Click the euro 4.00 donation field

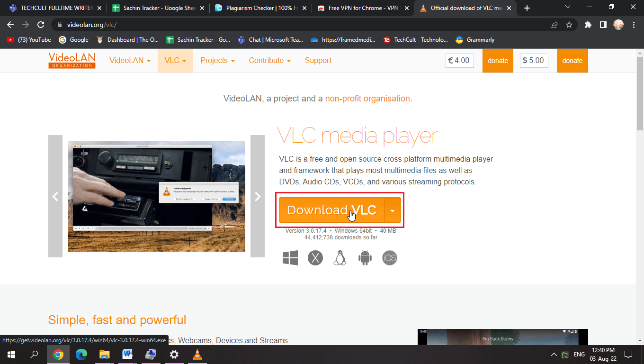click(x=459, y=60)
